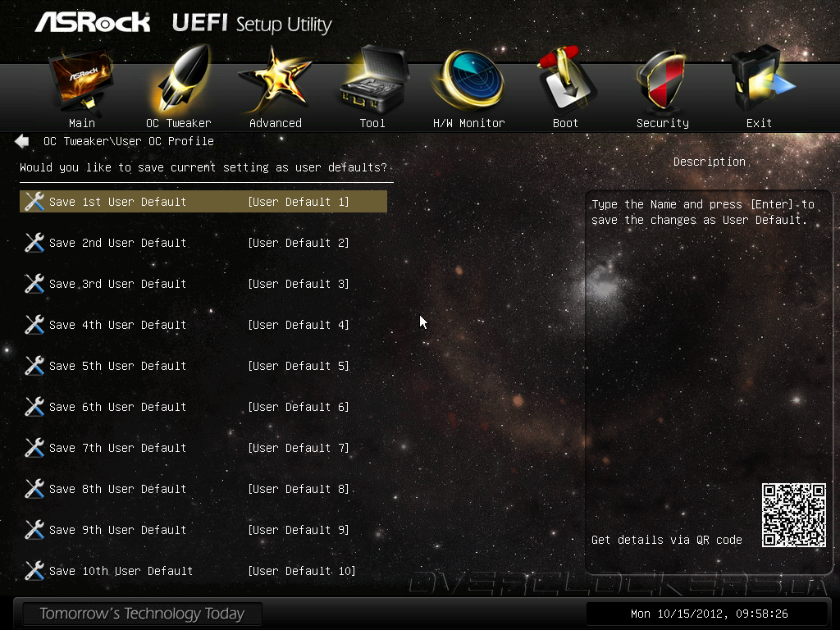Edit the [User Default 6] name field
This screenshot has width=840, height=630.
299,407
